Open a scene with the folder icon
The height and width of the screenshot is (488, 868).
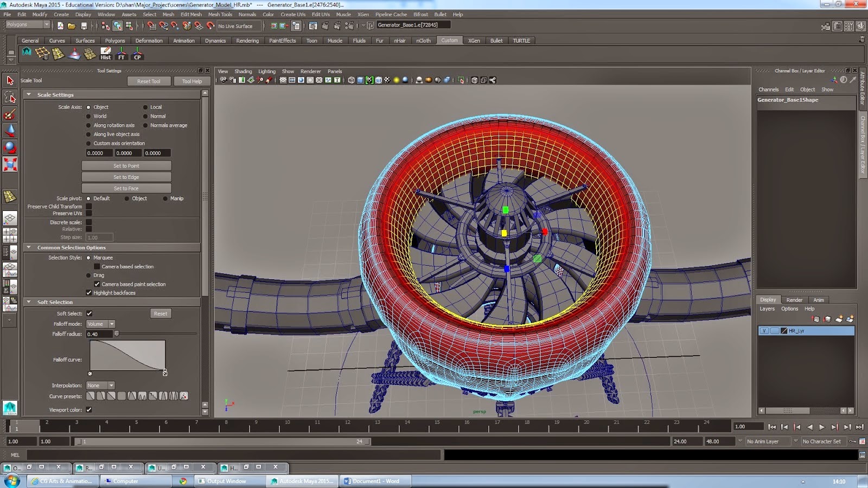(x=72, y=25)
